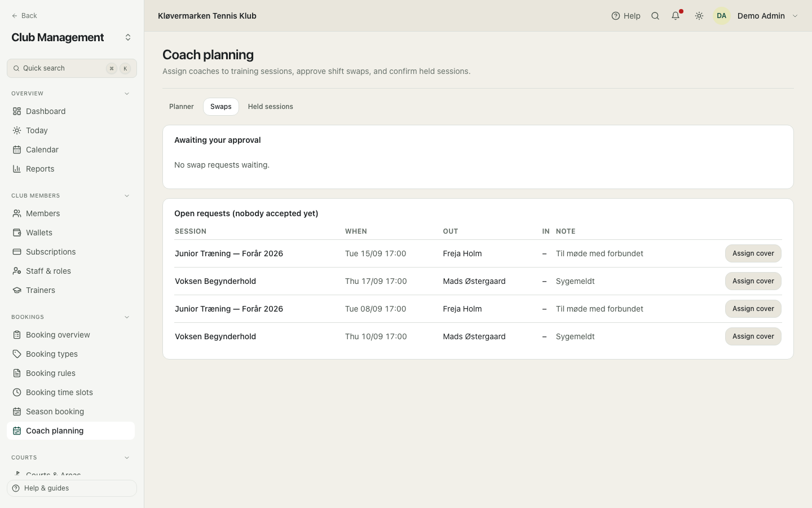The image size is (812, 508).
Task: Click the 'Thu 17/09 17:00' cell
Action: pyautogui.click(x=376, y=281)
